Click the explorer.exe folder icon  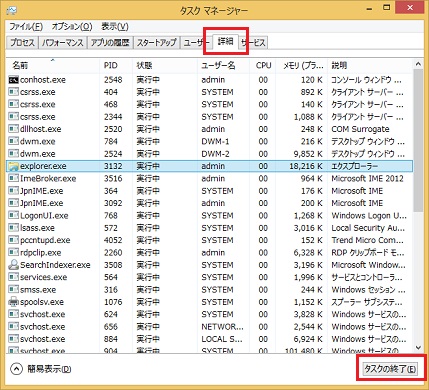coord(13,166)
